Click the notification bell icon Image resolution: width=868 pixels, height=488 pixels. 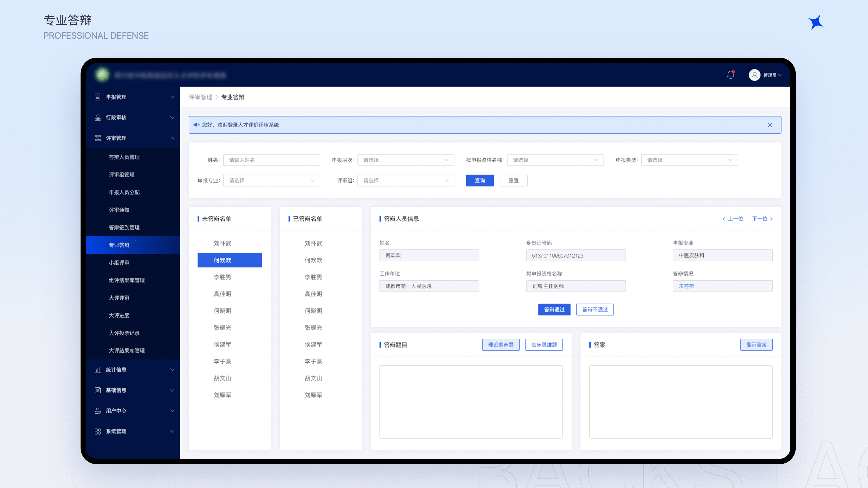(x=730, y=75)
